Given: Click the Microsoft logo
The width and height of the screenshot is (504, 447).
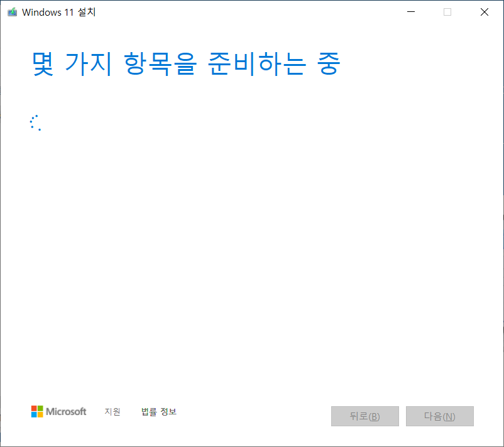Looking at the screenshot, I should (x=58, y=411).
